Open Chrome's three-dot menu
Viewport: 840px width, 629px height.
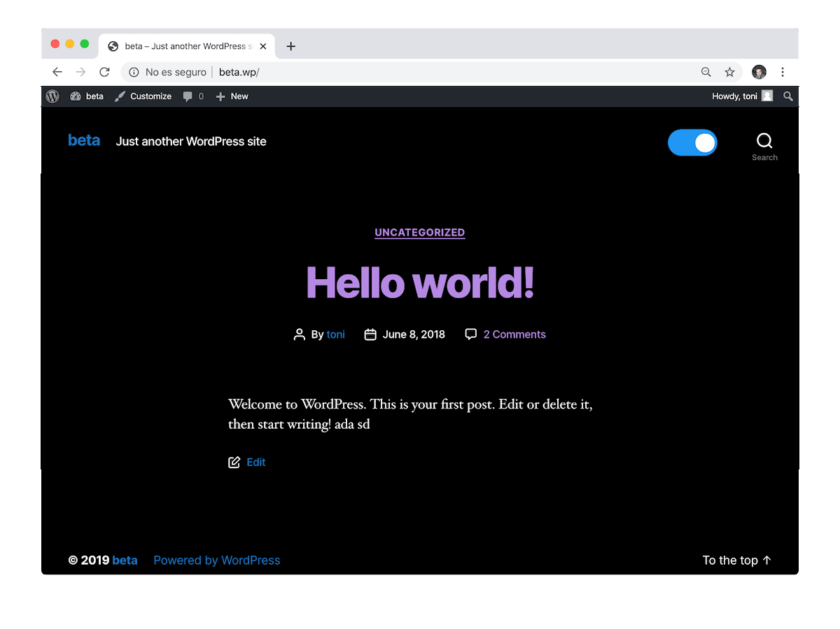[x=783, y=72]
